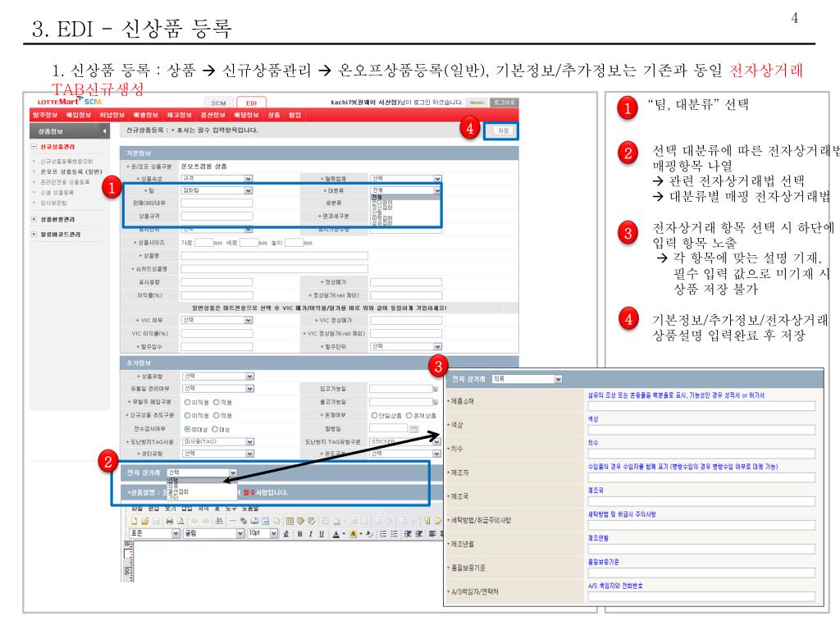This screenshot has height=630, width=840.
Task: Toggle Underline in the editor toolbar
Action: coord(322,534)
